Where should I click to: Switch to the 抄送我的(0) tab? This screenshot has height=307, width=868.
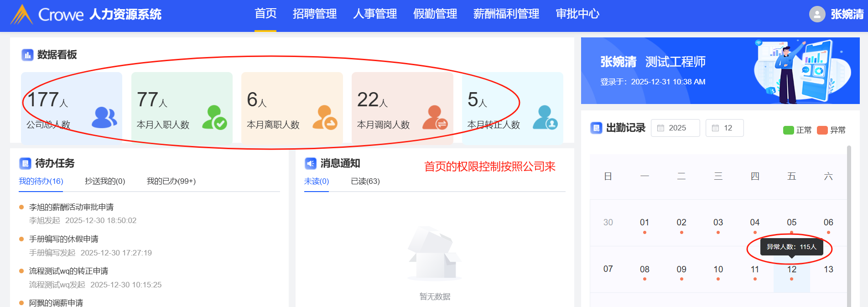tap(105, 181)
